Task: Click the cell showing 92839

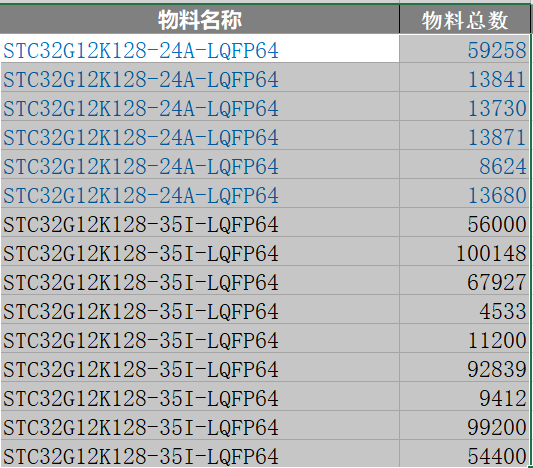Action: point(464,367)
